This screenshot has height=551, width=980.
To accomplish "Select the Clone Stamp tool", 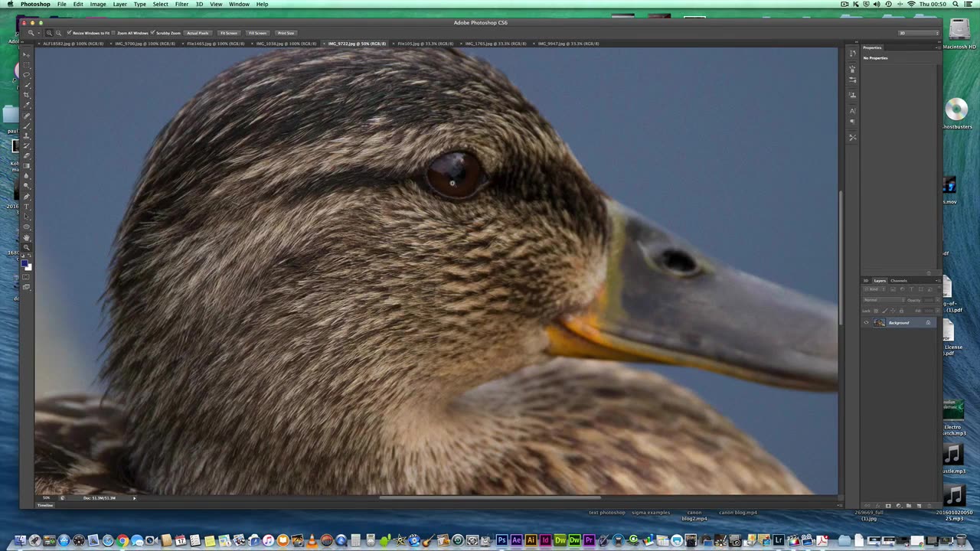I will 26,135.
